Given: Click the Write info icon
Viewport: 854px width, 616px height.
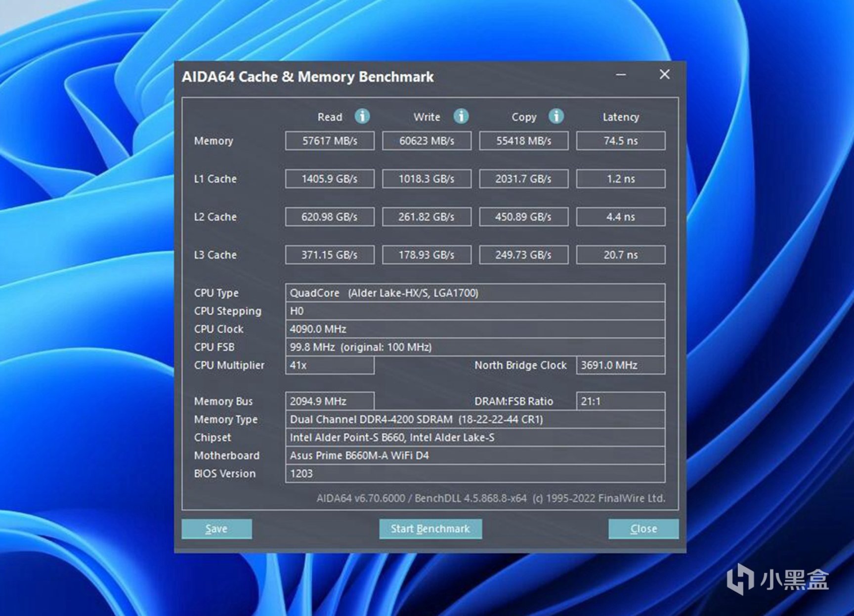Looking at the screenshot, I should pyautogui.click(x=461, y=116).
